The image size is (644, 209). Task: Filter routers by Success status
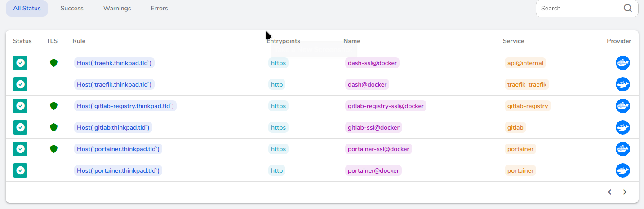(x=72, y=9)
